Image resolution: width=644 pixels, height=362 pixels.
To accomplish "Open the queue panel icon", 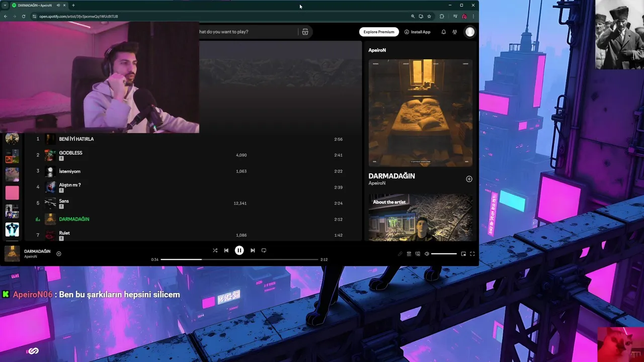I will click(x=409, y=254).
